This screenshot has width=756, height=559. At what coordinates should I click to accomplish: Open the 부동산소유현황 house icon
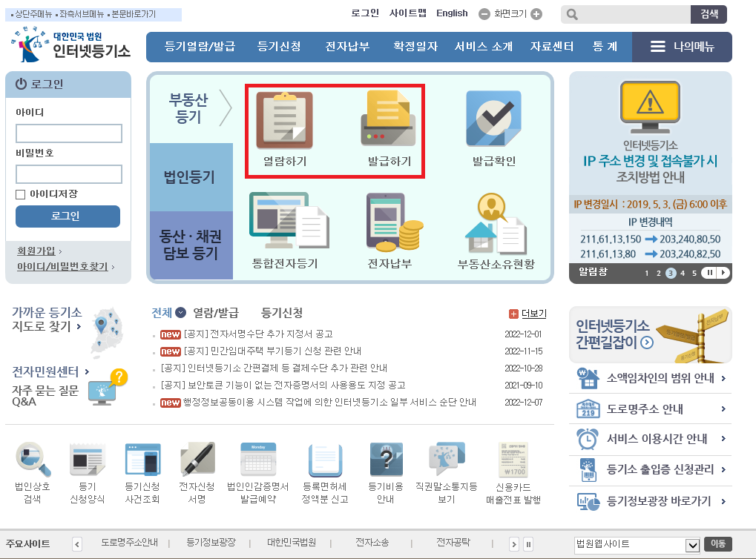coord(496,222)
